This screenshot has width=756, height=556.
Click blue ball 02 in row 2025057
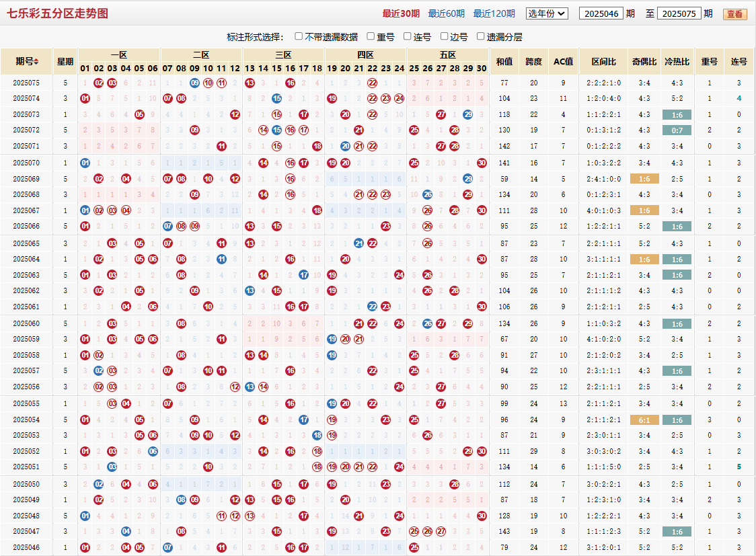tap(99, 370)
